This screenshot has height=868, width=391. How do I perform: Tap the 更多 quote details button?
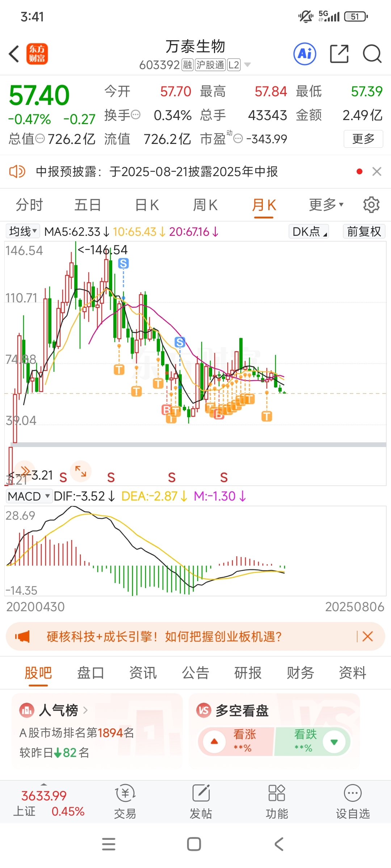pyautogui.click(x=363, y=139)
